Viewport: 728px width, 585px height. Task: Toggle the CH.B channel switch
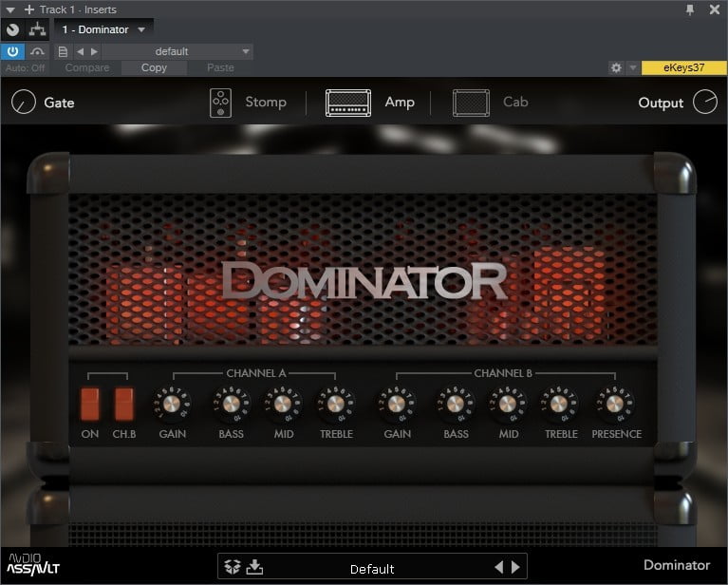point(124,405)
